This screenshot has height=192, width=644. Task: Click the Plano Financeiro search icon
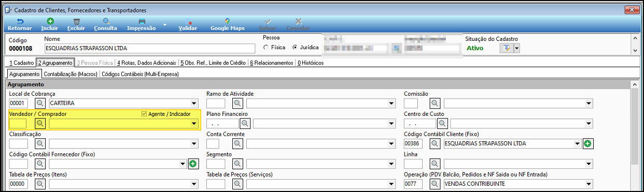[245, 123]
